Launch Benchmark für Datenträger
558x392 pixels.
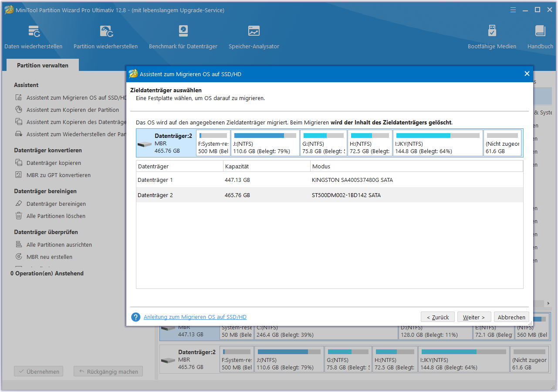click(183, 37)
